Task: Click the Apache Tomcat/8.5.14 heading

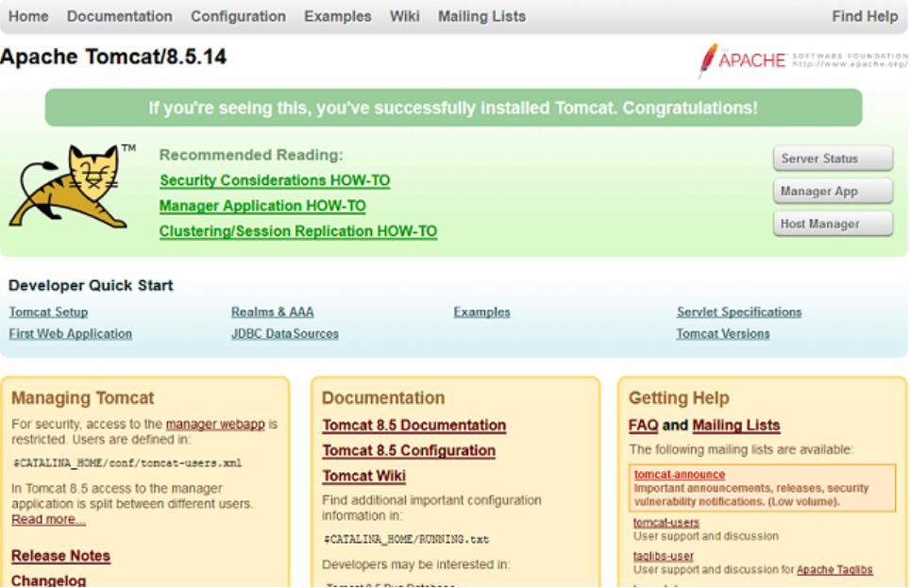Action: pyautogui.click(x=113, y=57)
